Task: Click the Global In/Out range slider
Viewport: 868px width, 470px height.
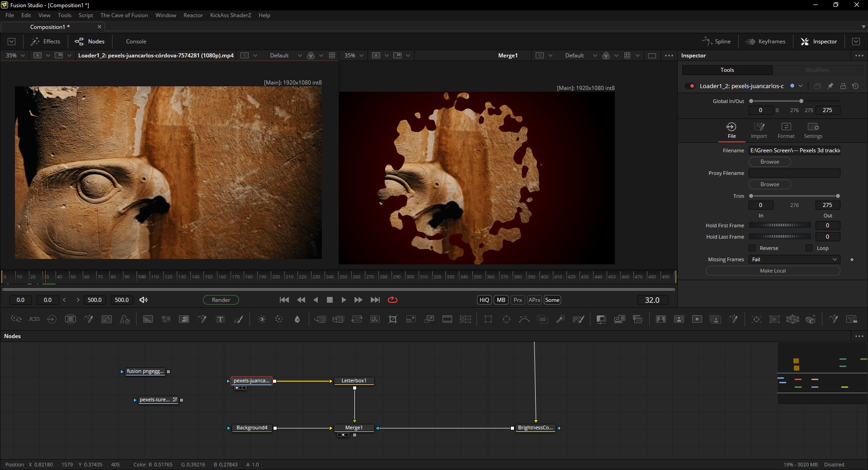Action: click(794, 101)
